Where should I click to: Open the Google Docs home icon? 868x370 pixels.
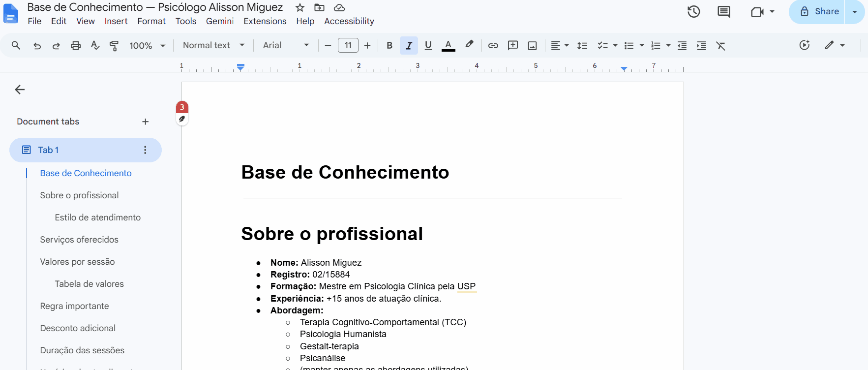click(x=10, y=13)
